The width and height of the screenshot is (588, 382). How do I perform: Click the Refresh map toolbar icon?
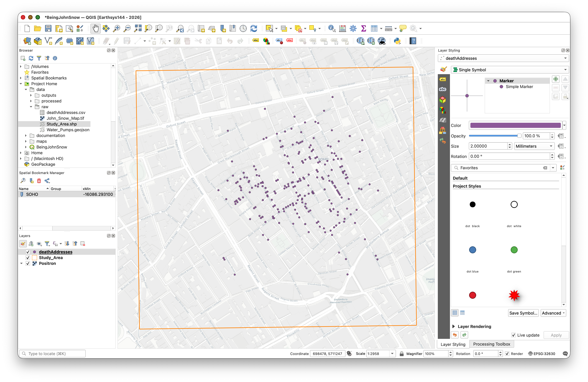click(254, 29)
